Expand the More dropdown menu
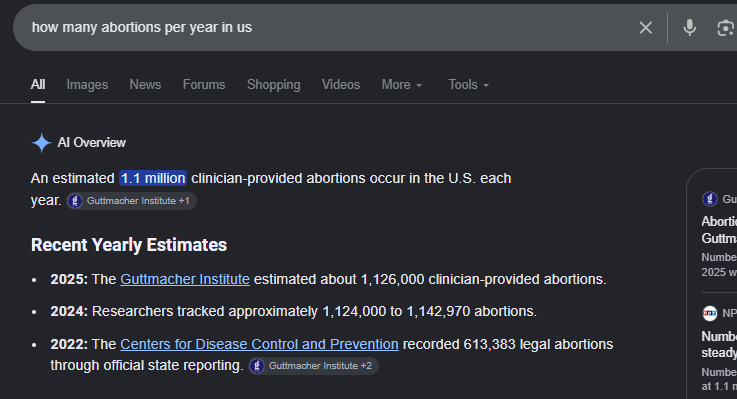The image size is (737, 399). tap(402, 85)
